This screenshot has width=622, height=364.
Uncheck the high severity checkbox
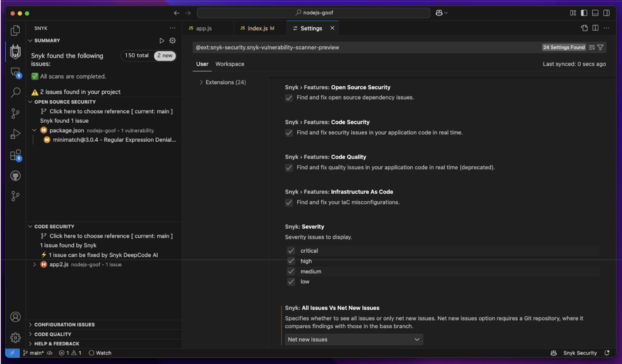pos(291,261)
